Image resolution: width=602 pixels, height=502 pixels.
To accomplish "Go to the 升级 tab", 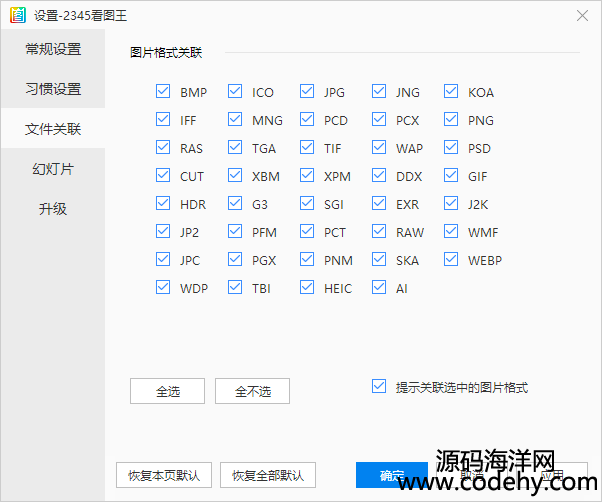I will coord(53,209).
